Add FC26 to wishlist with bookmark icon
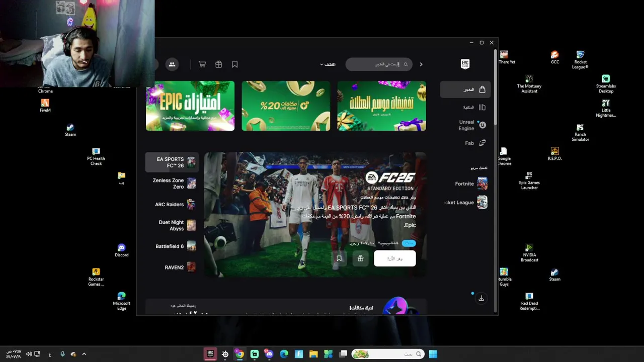644x362 pixels. (339, 258)
